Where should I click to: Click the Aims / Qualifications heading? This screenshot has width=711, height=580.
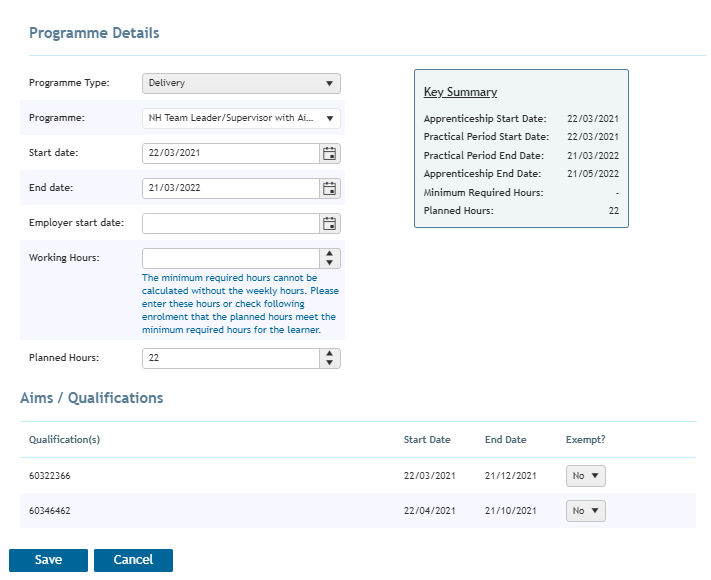pyautogui.click(x=92, y=398)
